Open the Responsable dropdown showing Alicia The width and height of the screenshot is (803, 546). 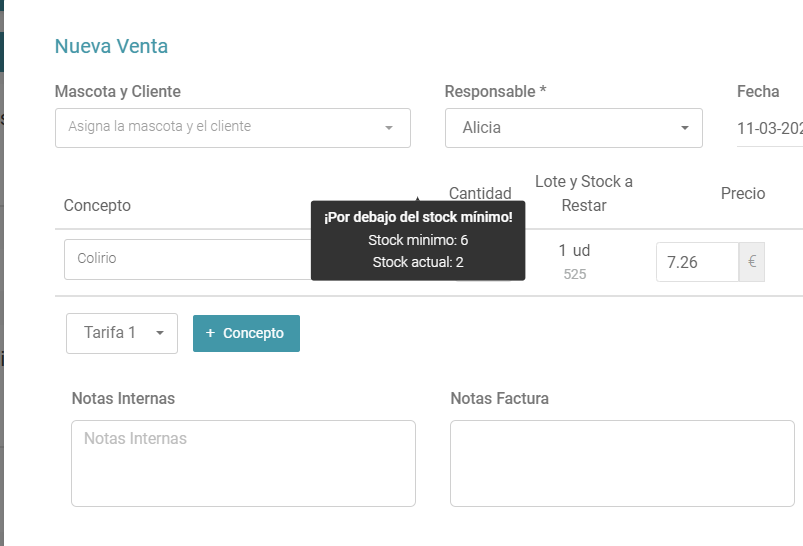click(574, 128)
